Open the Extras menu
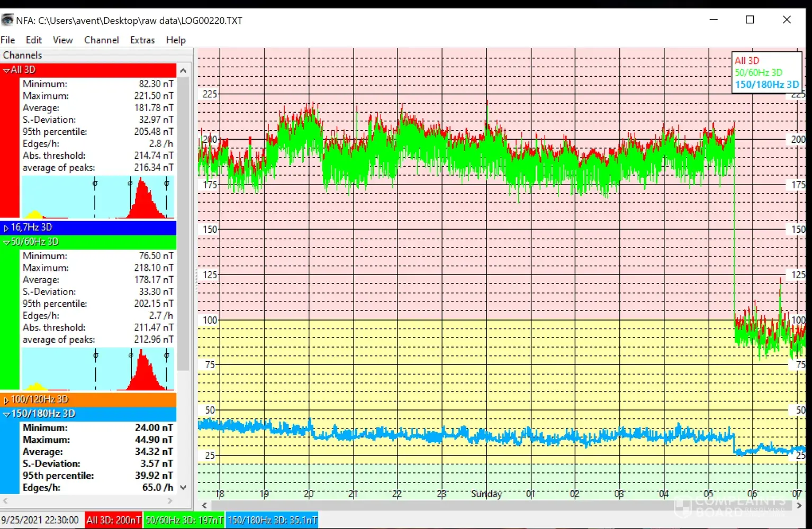 142,40
